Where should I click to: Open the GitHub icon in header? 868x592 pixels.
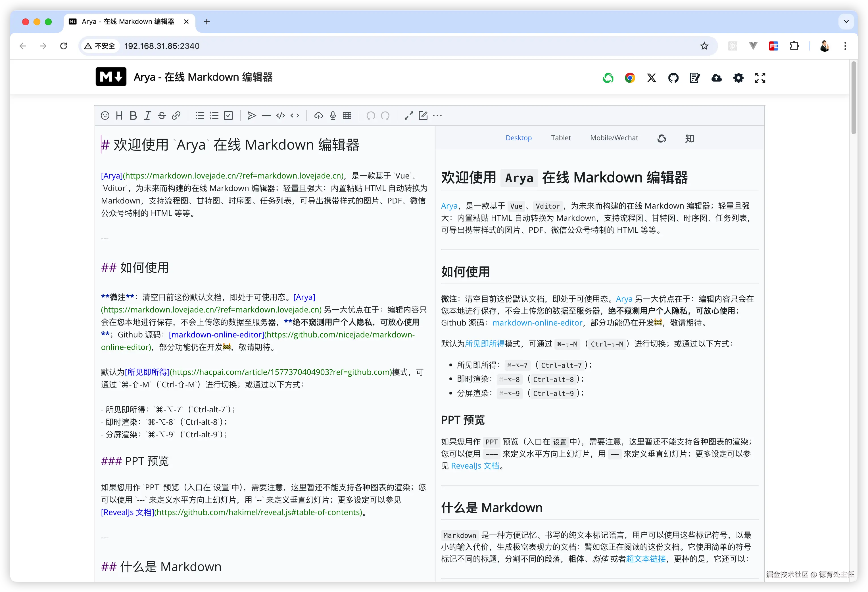(x=673, y=78)
